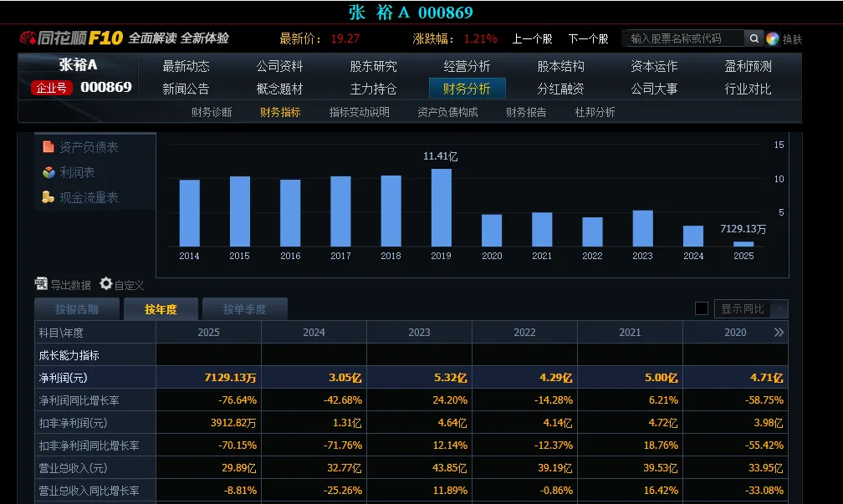843x504 pixels.
Task: Click the 自定义 gear icon
Action: click(x=106, y=283)
